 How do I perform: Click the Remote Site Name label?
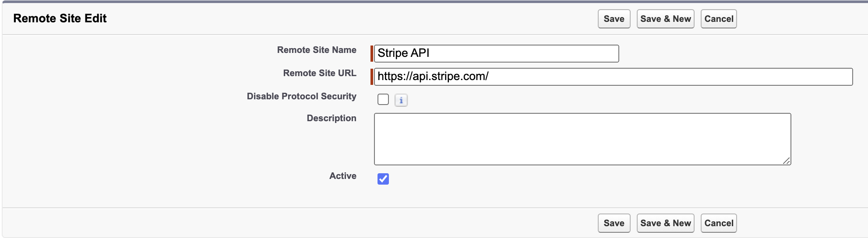coord(316,50)
